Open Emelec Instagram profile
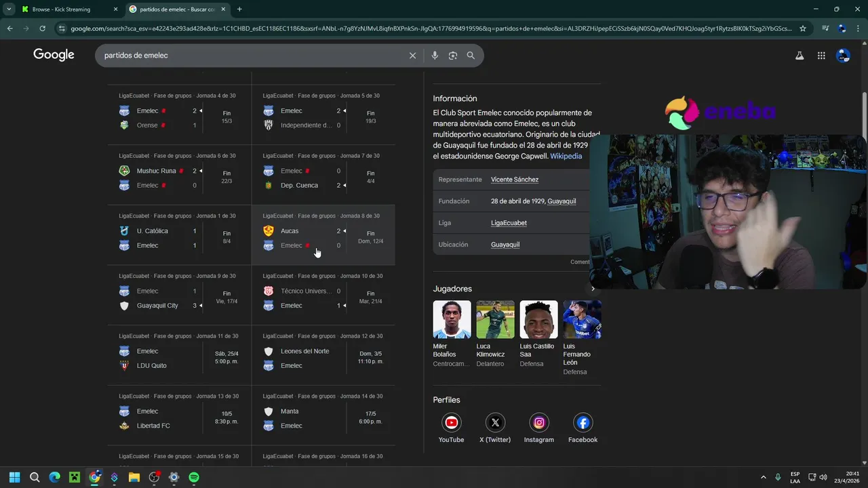This screenshot has width=868, height=488. point(539,423)
